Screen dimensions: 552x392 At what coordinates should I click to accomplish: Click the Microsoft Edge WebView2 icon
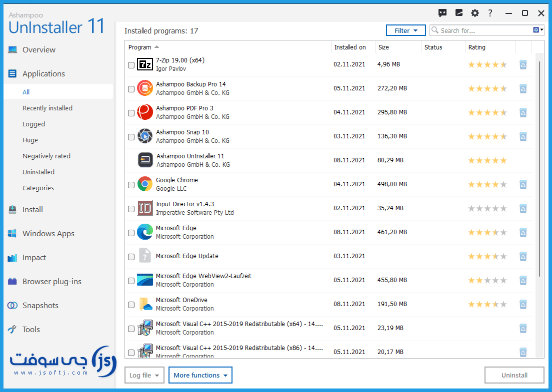point(144,280)
